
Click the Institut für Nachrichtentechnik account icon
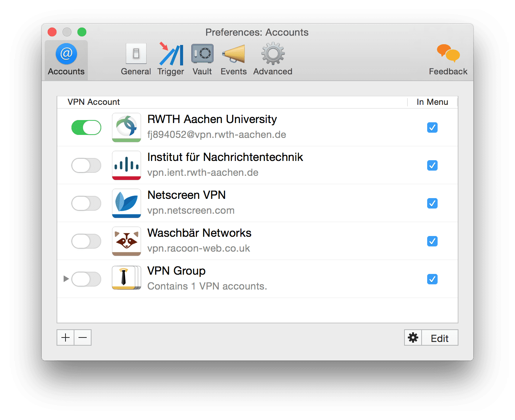[127, 165]
